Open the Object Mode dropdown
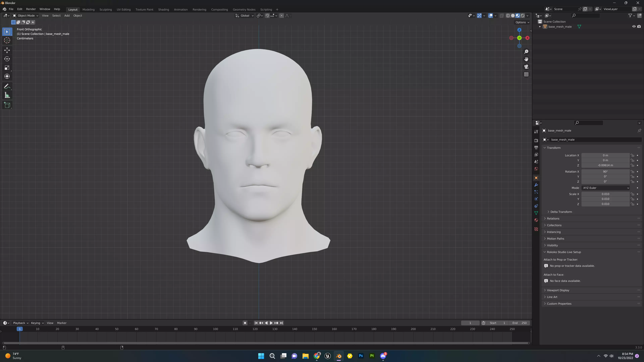The width and height of the screenshot is (644, 362). [25, 15]
